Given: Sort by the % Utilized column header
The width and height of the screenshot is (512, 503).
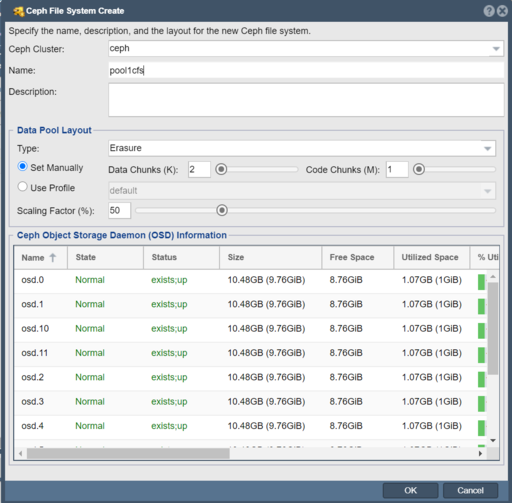Looking at the screenshot, I should click(x=485, y=257).
